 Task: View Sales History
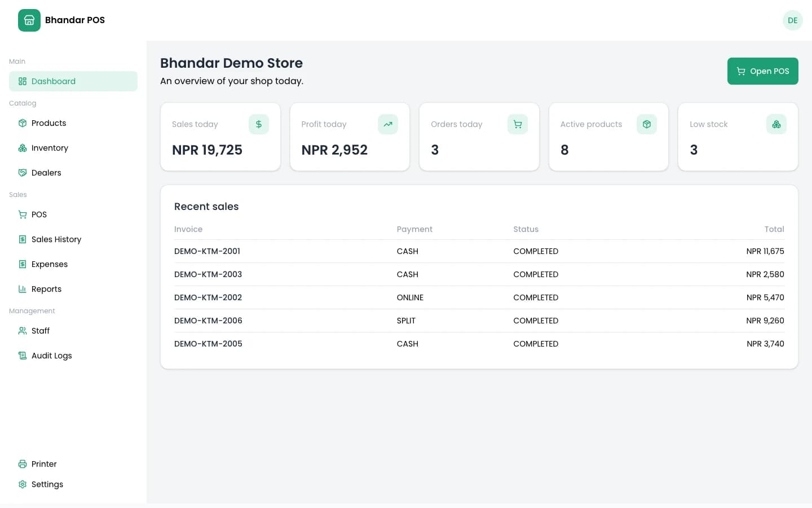(73, 239)
